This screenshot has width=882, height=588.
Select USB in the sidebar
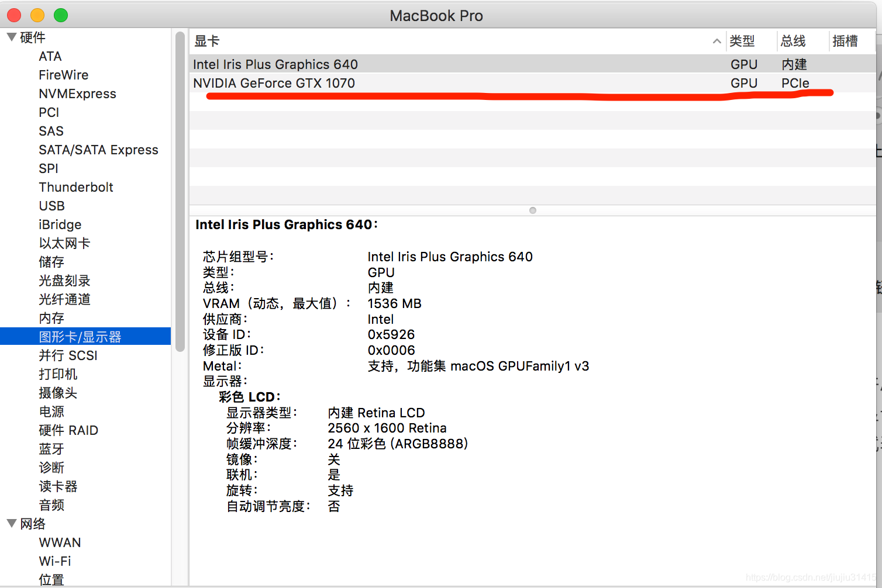pos(52,206)
